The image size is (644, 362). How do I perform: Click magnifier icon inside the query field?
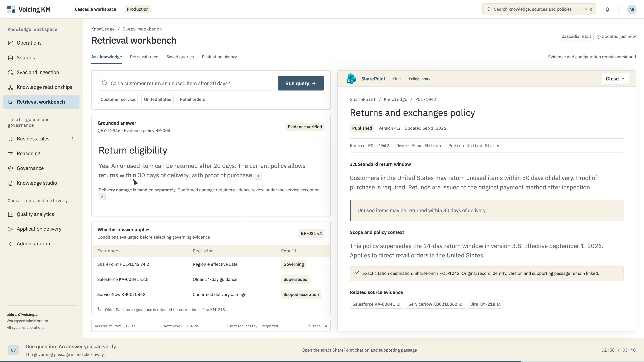click(x=105, y=83)
